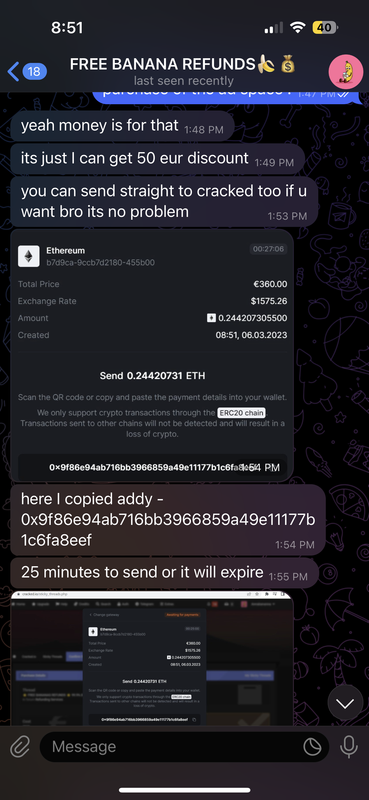Image resolution: width=369 pixels, height=800 pixels.
Task: Open the Ethereum payment screenshot image
Action: pos(152,356)
